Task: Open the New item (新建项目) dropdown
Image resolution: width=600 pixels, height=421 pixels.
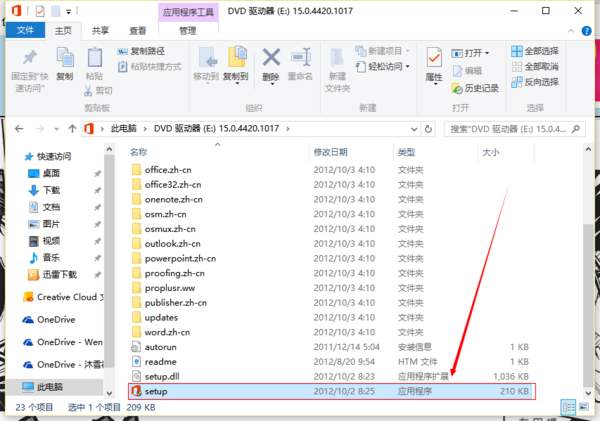Action: pos(382,51)
